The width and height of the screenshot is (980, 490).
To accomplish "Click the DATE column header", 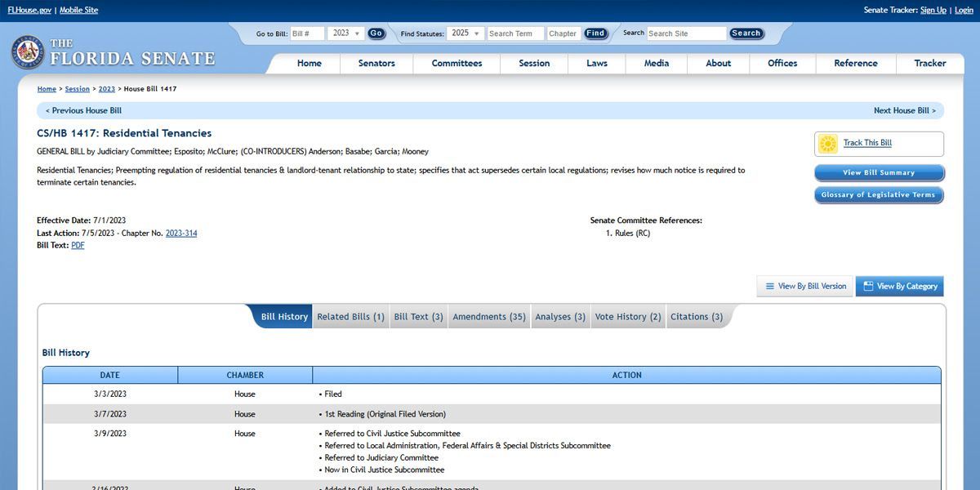I will click(x=110, y=376).
